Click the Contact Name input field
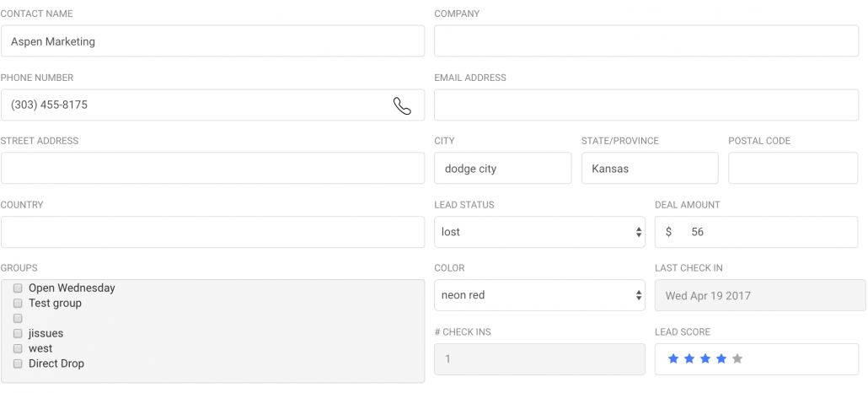 tap(212, 41)
